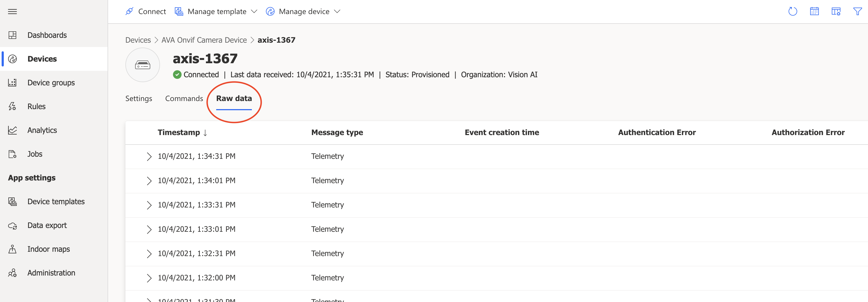The image size is (868, 302).
Task: Click the hamburger menu icon
Action: click(12, 12)
